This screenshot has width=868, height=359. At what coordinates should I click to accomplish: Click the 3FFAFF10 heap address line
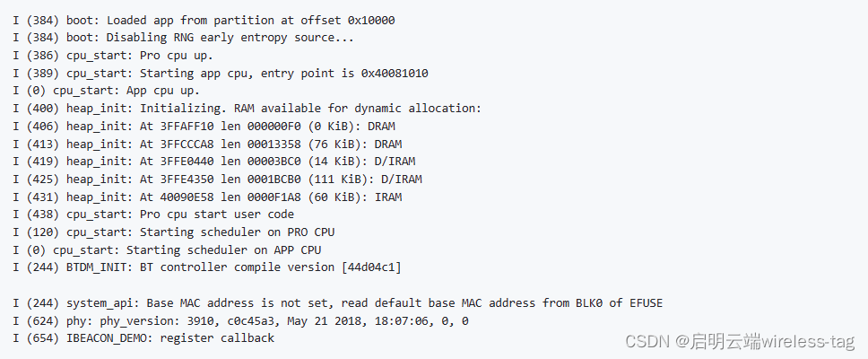(204, 127)
